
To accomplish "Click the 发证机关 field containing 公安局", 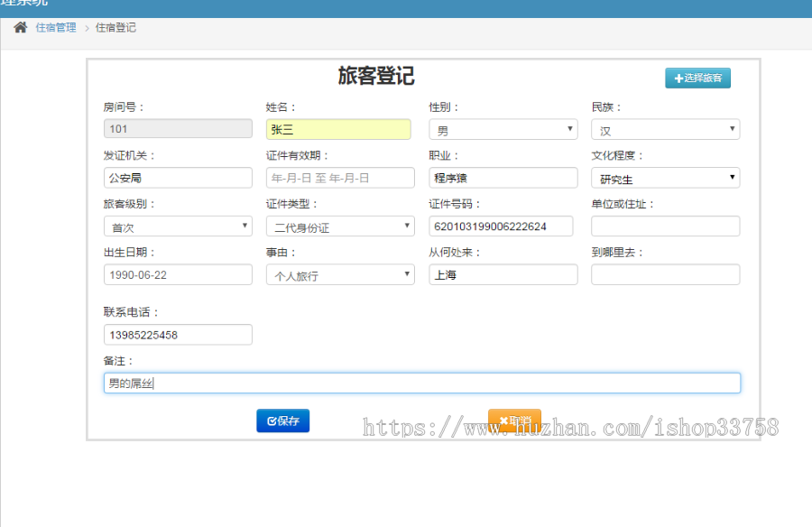I will click(x=178, y=178).
